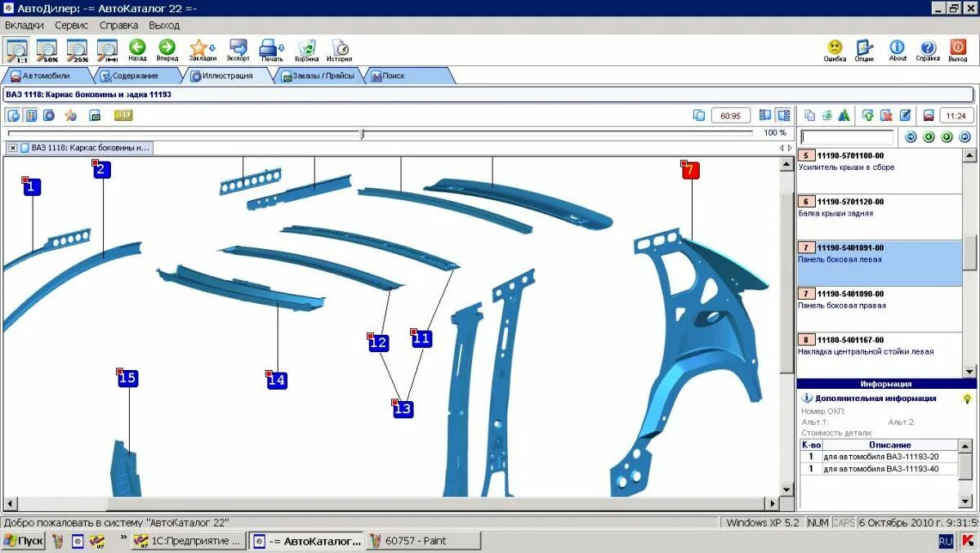980x553 pixels.
Task: Go back with the Назад arrow
Action: (x=137, y=51)
